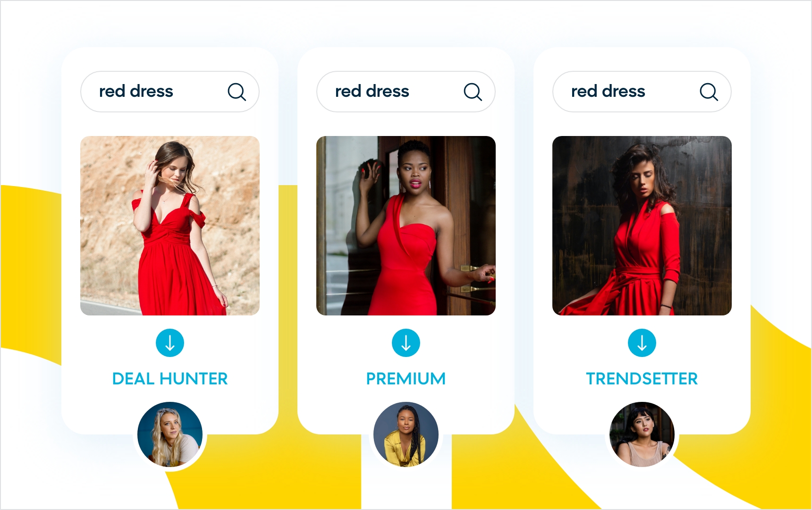Image resolution: width=812 pixels, height=510 pixels.
Task: Select the dark-haired woman avatar under Trendsetter
Action: tap(642, 434)
